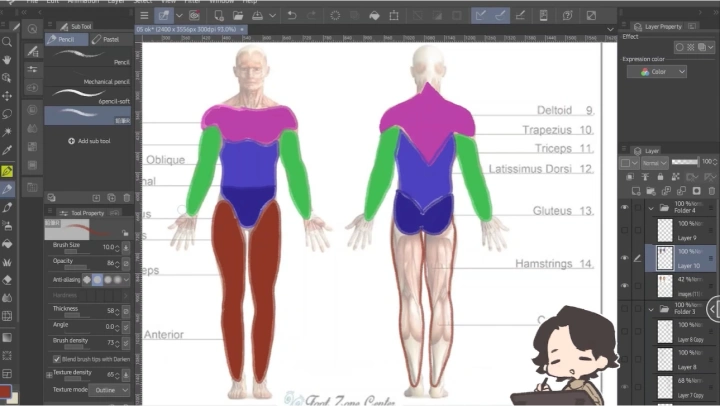Switch to the Pencil sub tool group tab

[66, 39]
